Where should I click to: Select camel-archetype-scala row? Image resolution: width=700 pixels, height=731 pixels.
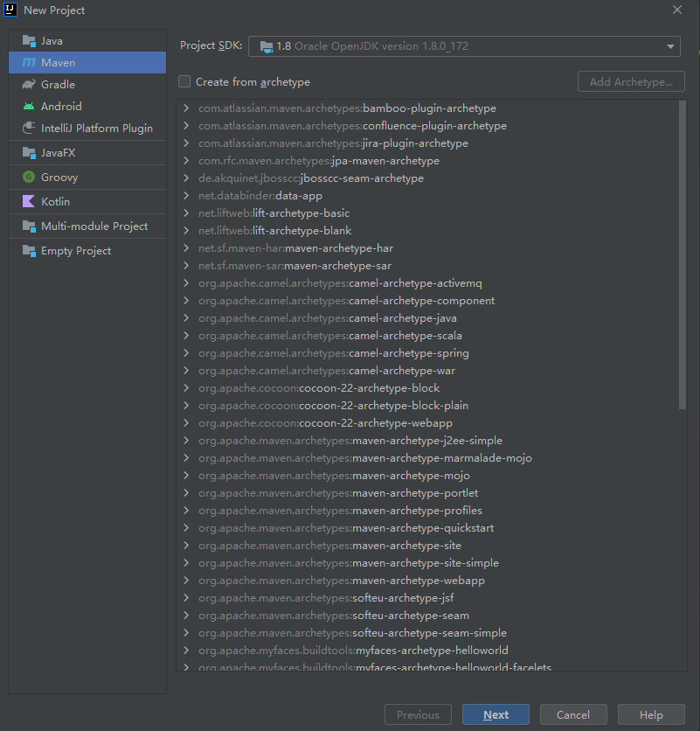point(427,336)
